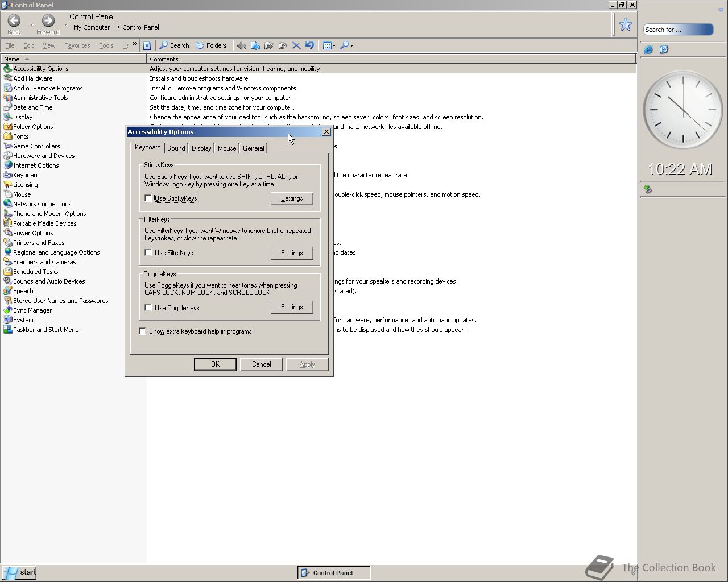Click the Up/back folder toolbar icon
Screen dimensions: 728x582
(242, 45)
